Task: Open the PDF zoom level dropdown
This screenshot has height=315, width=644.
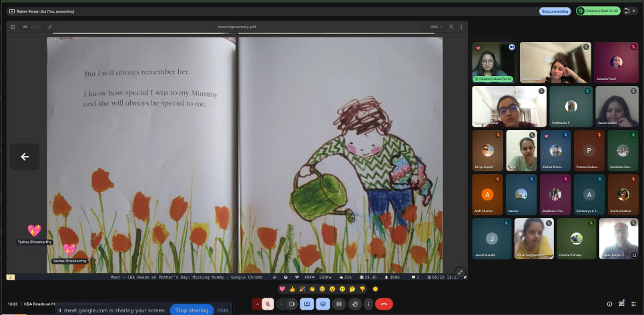Action: tap(436, 27)
